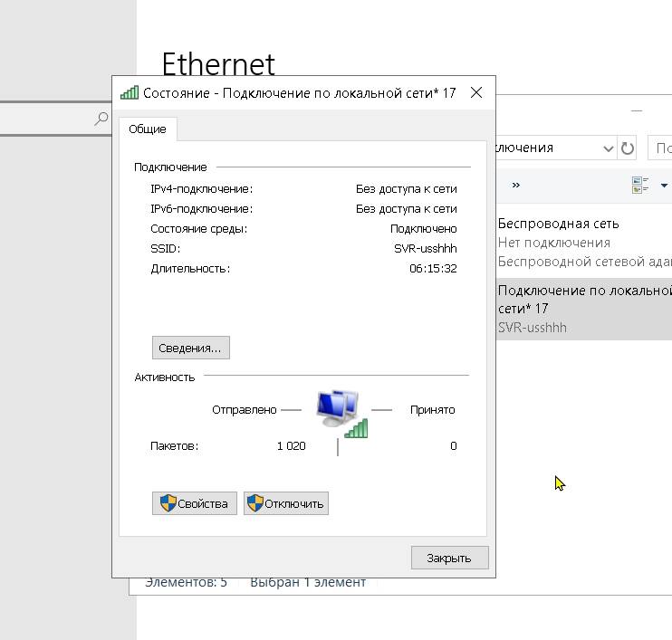Select the Беспроводная сеть adapter

584,243
